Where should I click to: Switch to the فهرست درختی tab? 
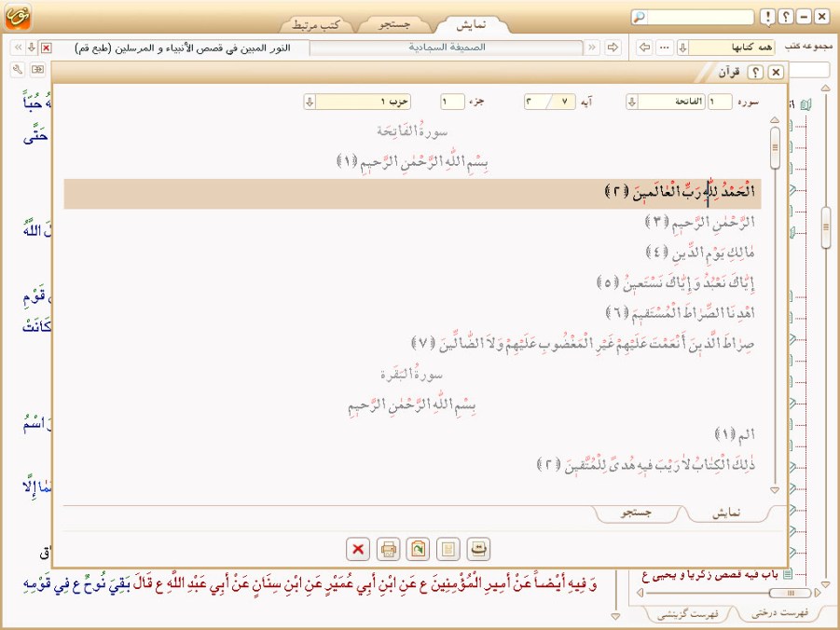coord(779,613)
